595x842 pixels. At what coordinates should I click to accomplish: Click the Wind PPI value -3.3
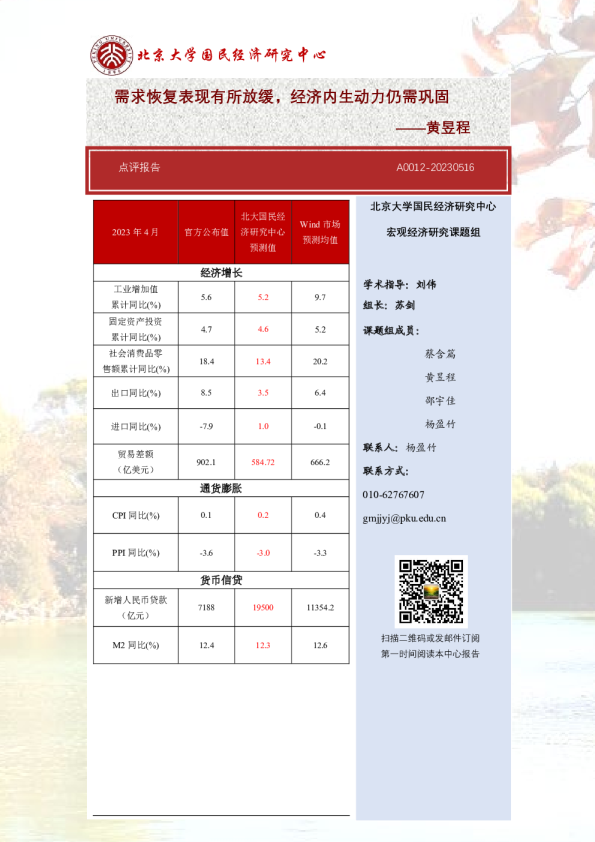320,553
